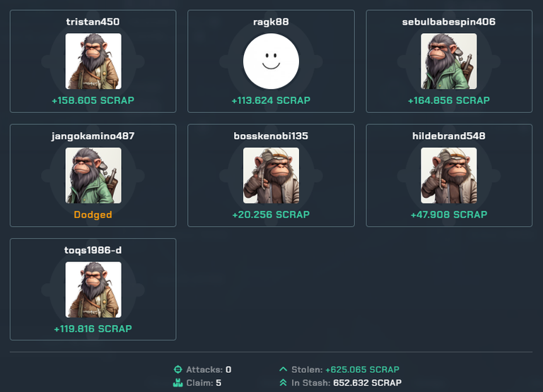Screen dimensions: 543x392
Task: Click the In Stash double-chevron icon
Action: point(283,383)
